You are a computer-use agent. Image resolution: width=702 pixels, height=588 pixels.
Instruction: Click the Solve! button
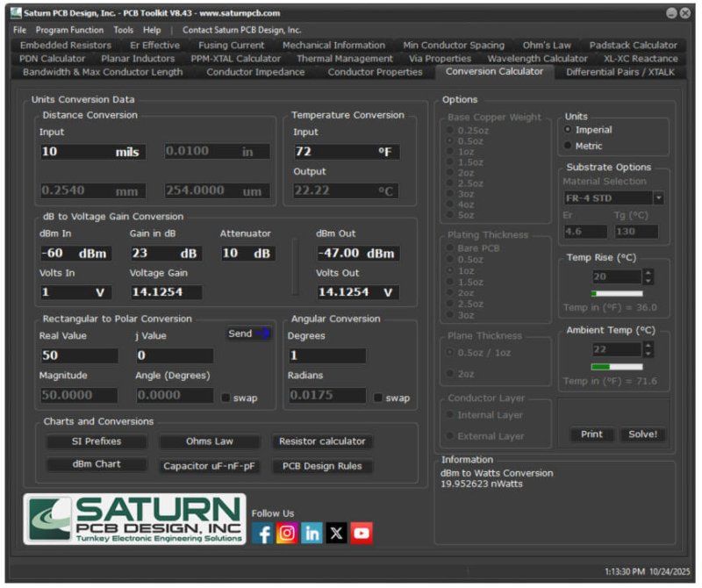[642, 434]
